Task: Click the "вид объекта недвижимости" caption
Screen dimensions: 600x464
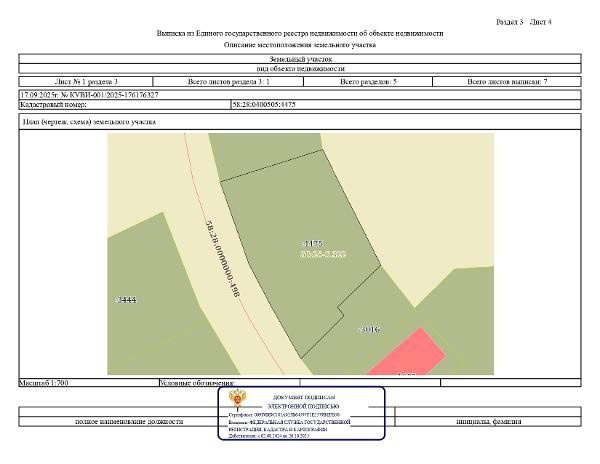Action: point(300,68)
